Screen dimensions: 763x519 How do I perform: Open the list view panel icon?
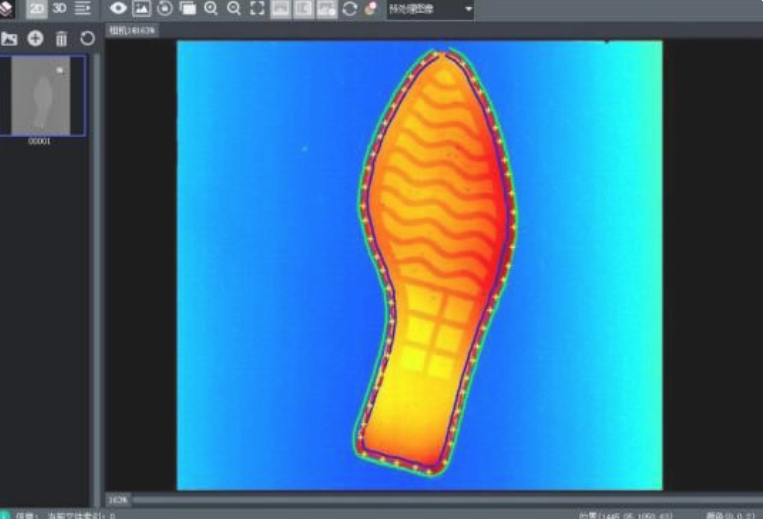(x=83, y=9)
